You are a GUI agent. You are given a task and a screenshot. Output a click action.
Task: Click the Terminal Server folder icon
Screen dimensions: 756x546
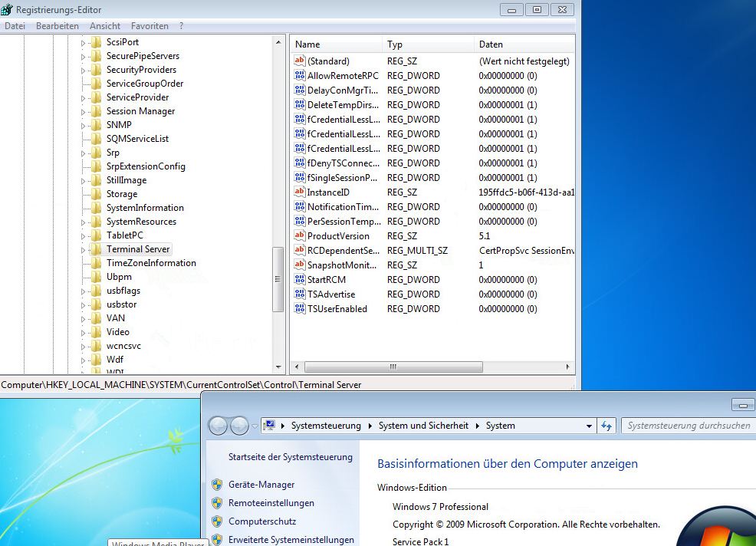click(96, 249)
